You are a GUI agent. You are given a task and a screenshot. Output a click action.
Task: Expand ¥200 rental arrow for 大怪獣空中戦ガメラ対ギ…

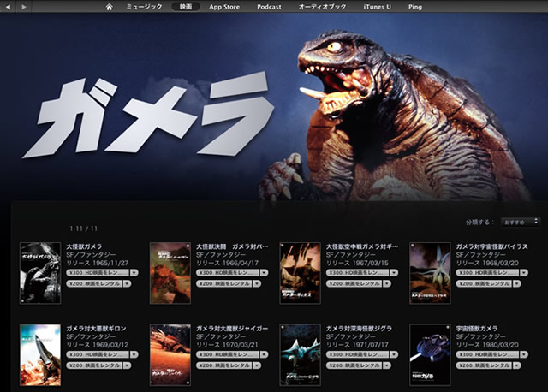(387, 283)
